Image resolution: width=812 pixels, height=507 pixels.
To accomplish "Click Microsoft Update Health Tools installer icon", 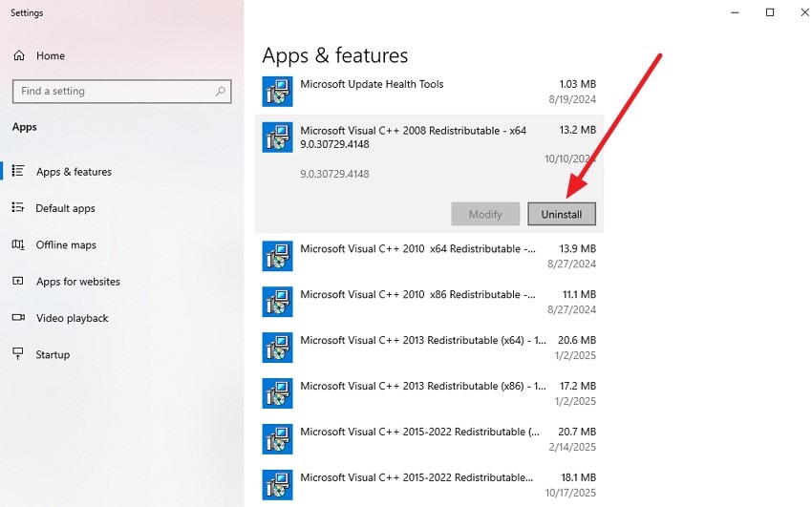I will (x=278, y=92).
